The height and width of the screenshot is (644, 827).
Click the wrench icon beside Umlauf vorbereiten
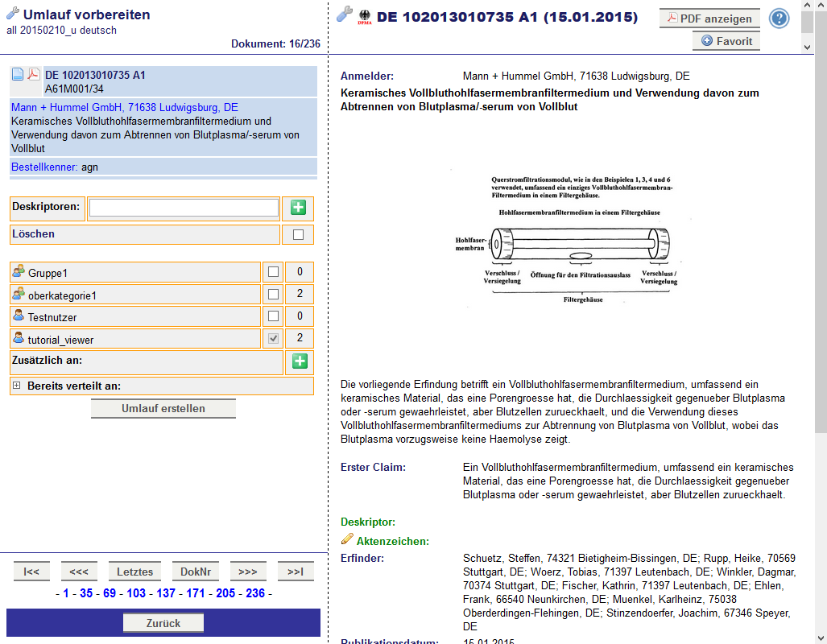coord(13,13)
